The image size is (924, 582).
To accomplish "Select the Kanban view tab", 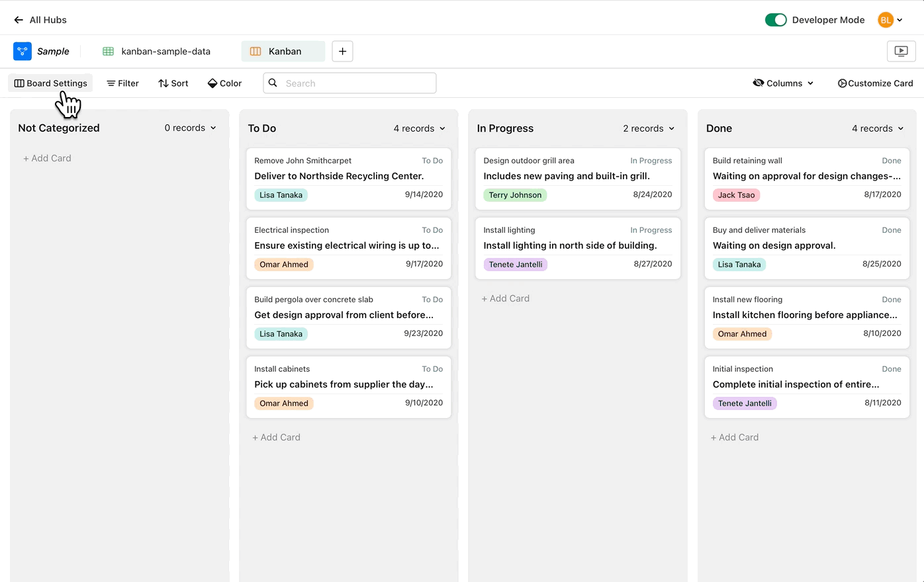I will click(x=283, y=51).
